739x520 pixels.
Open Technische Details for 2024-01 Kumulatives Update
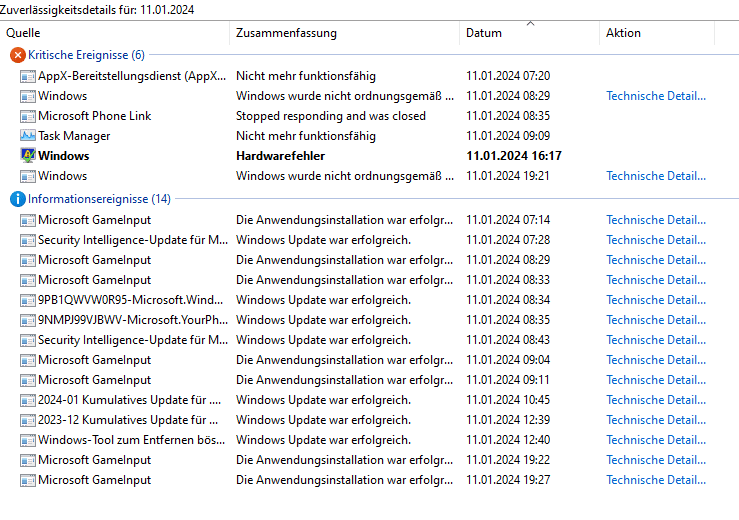point(656,400)
